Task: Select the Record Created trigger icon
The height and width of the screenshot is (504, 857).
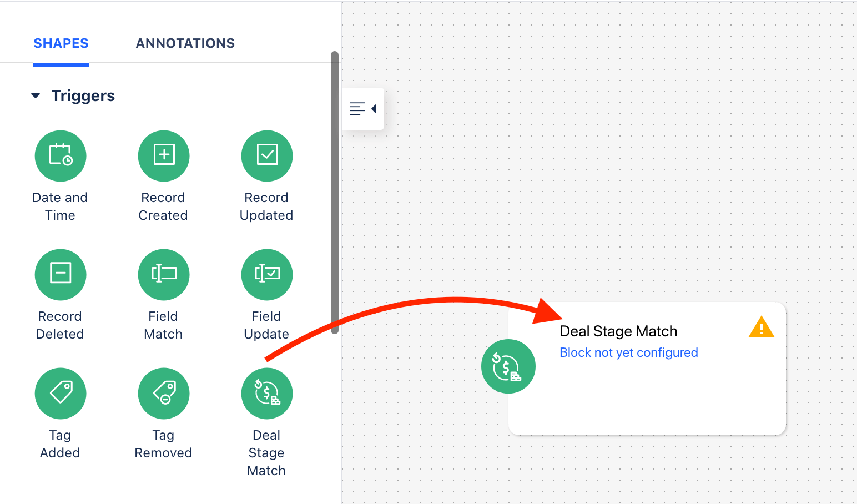Action: click(164, 156)
